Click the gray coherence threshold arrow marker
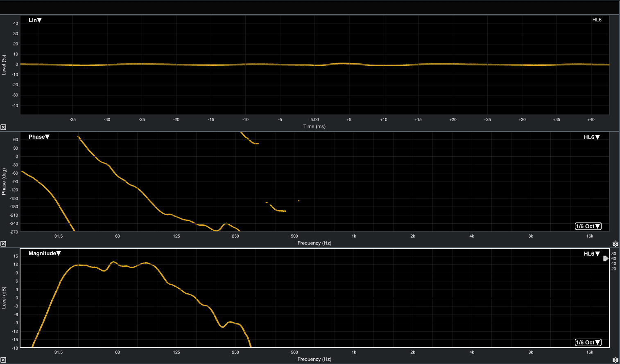620x364 pixels. 606,258
